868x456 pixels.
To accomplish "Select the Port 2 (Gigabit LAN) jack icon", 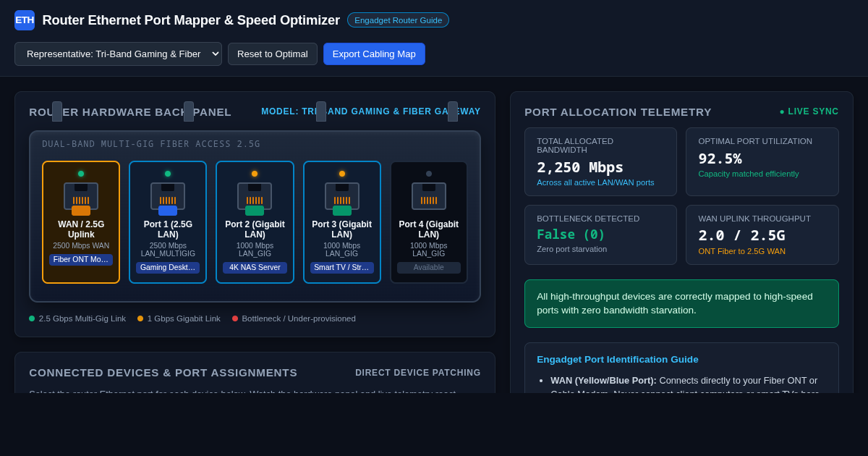I will coord(255,198).
